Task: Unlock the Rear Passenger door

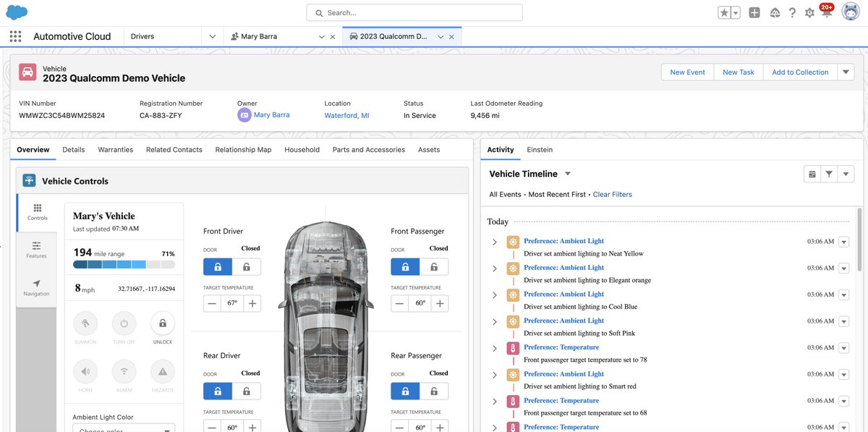Action: click(x=434, y=391)
